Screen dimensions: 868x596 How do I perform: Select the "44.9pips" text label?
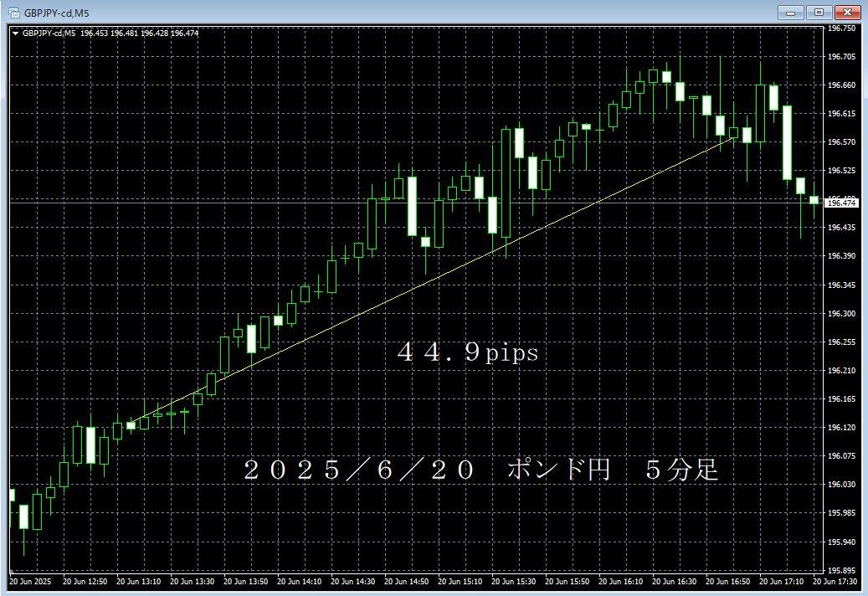(x=468, y=354)
